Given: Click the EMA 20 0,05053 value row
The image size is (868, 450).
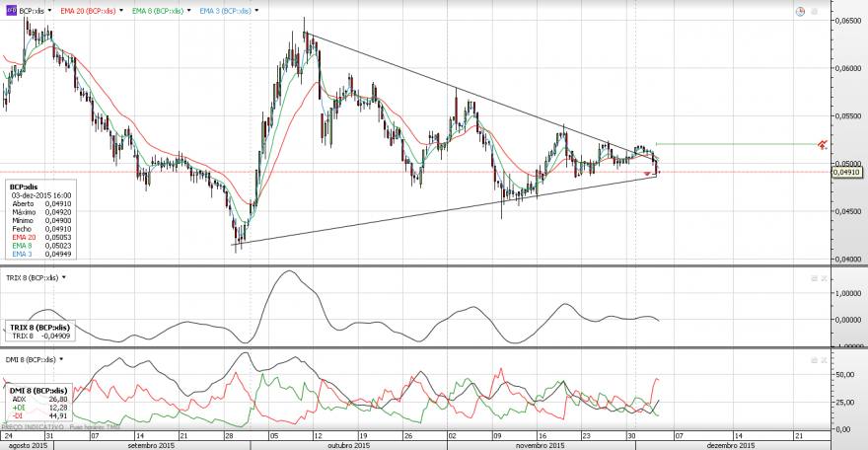Looking at the screenshot, I should (41, 237).
